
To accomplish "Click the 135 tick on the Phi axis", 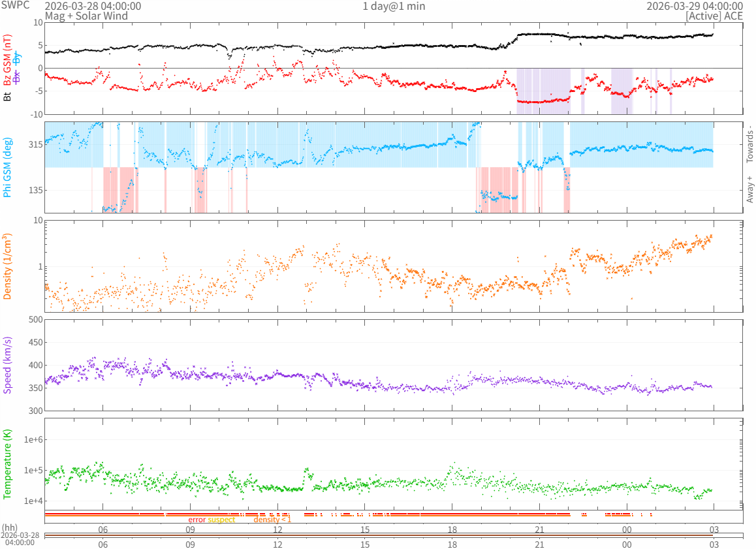I will (x=36, y=190).
